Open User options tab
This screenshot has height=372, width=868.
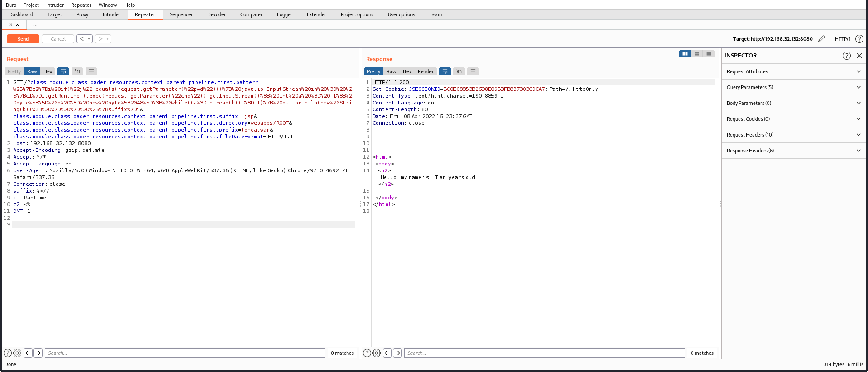(401, 14)
